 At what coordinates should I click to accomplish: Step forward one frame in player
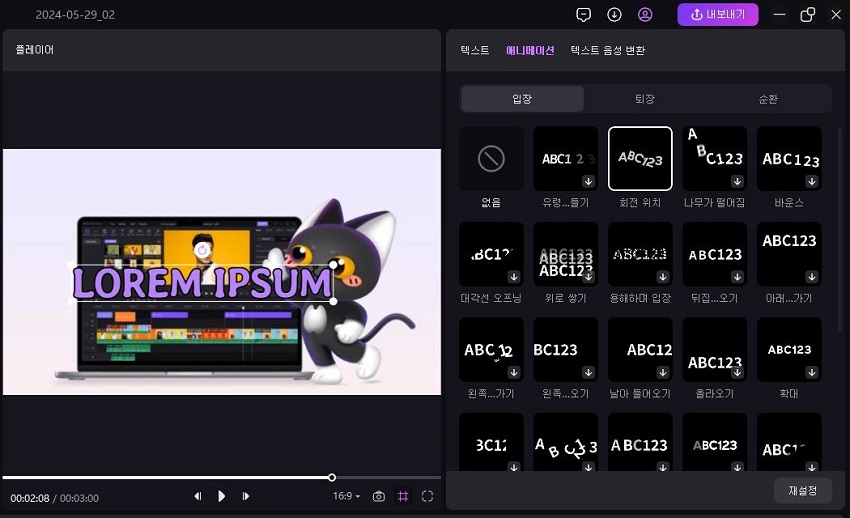(246, 496)
